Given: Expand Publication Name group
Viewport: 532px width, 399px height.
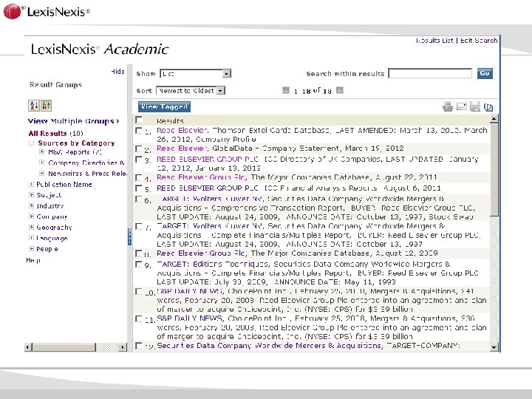Looking at the screenshot, I should tap(31, 184).
